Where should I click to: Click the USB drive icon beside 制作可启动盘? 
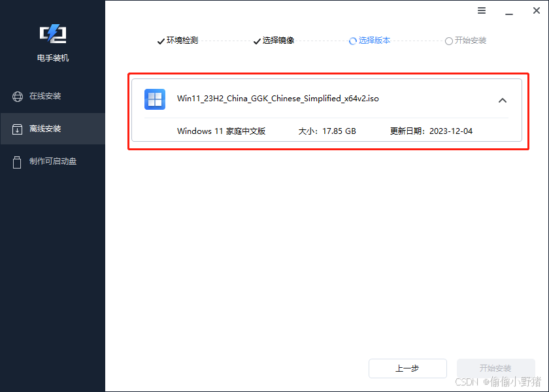17,162
